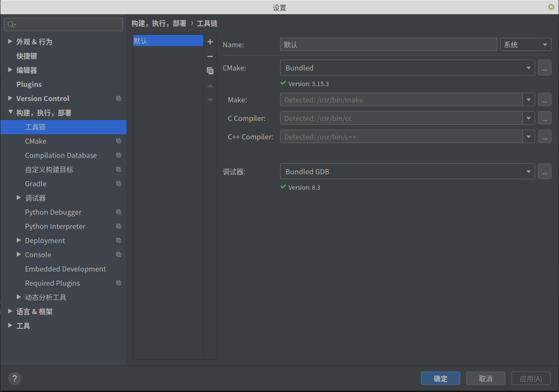Expand the 工具 section

10,325
